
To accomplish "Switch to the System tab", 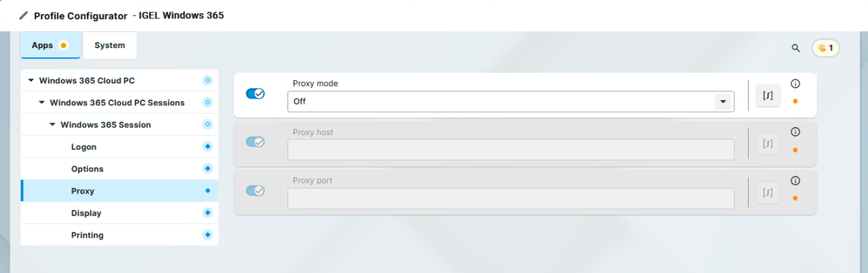I will click(110, 46).
